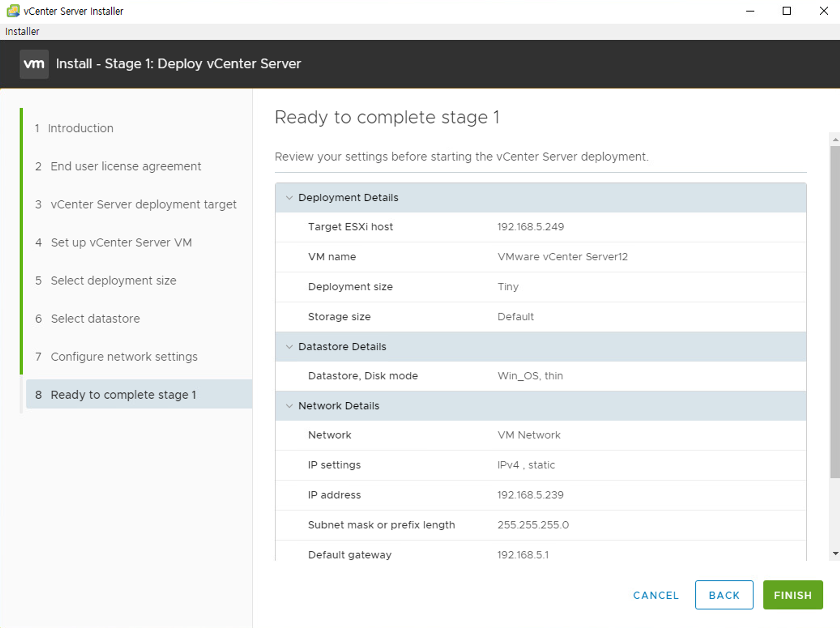The image size is (840, 628).
Task: Click the BACK button
Action: (x=724, y=595)
